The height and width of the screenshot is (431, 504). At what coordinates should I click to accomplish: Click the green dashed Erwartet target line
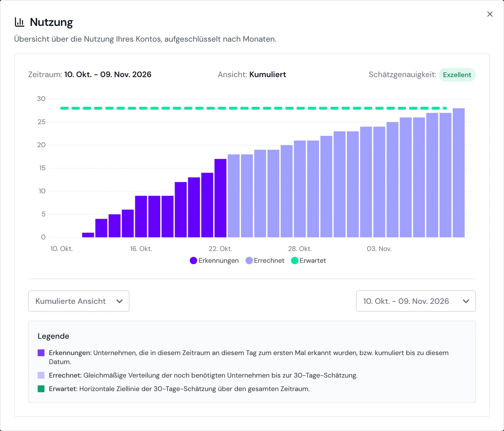click(254, 108)
